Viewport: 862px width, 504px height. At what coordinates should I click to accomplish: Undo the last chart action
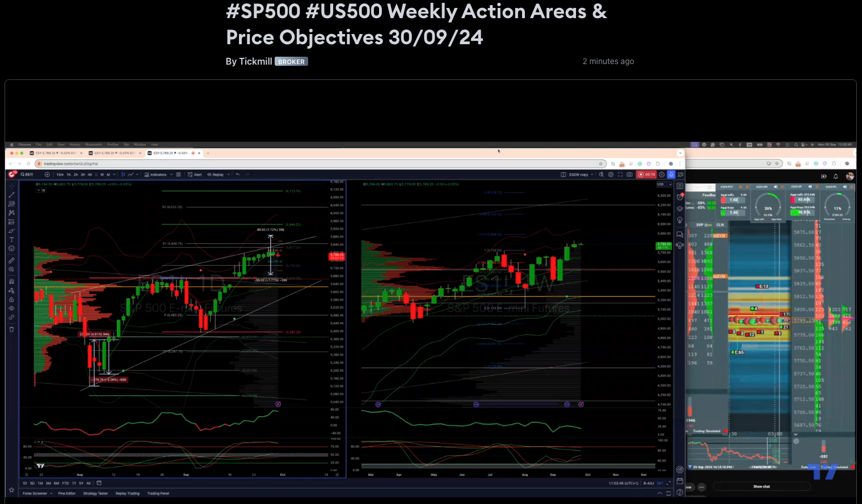pos(238,175)
